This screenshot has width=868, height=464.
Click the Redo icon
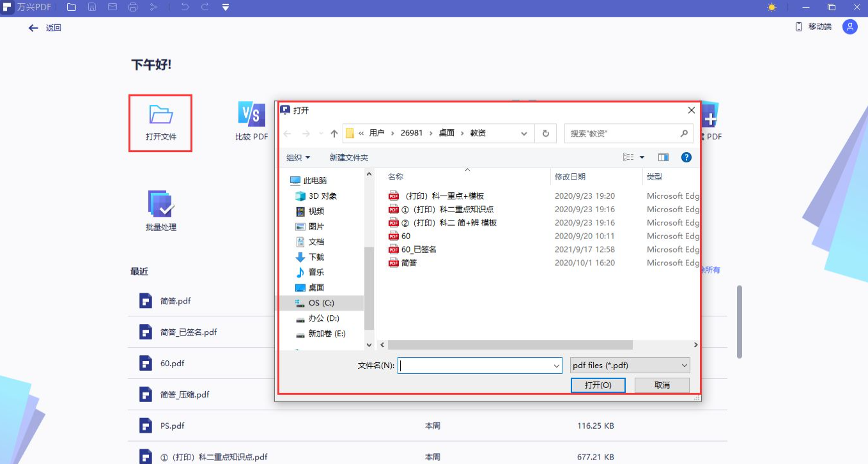point(205,7)
